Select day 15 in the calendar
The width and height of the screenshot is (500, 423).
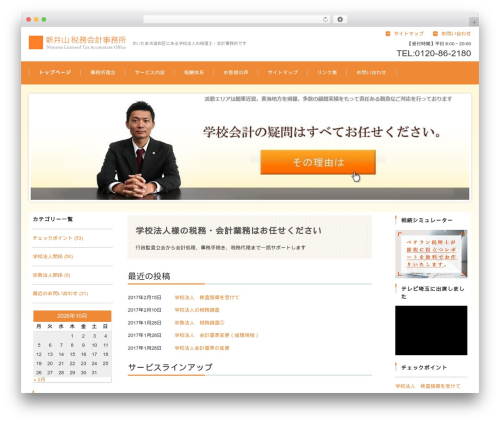click(72, 354)
